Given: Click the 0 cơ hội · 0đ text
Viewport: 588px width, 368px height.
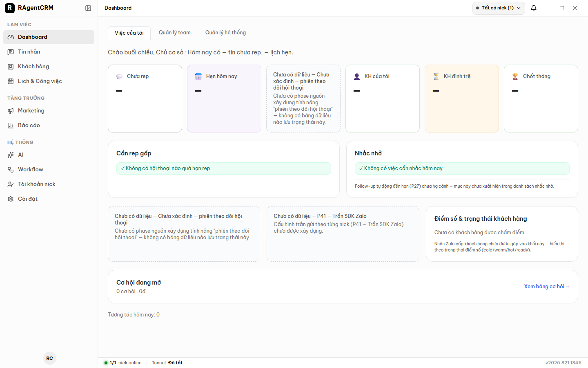Looking at the screenshot, I should [131, 292].
